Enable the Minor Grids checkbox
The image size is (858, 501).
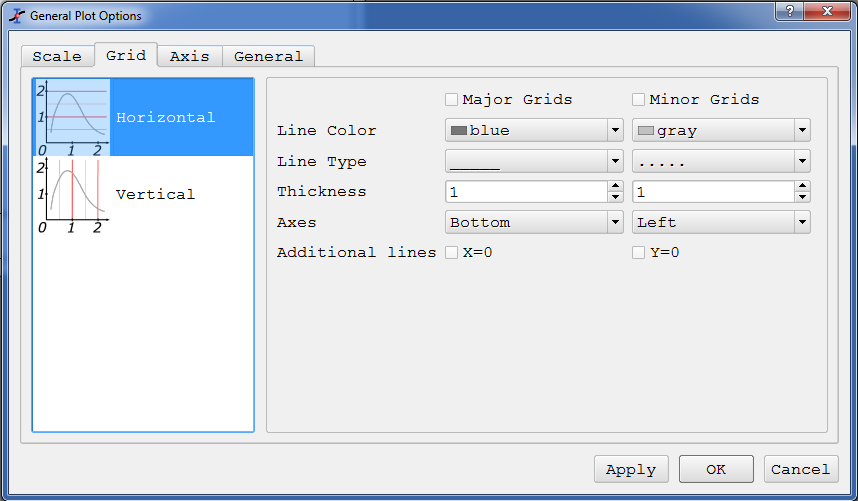639,100
